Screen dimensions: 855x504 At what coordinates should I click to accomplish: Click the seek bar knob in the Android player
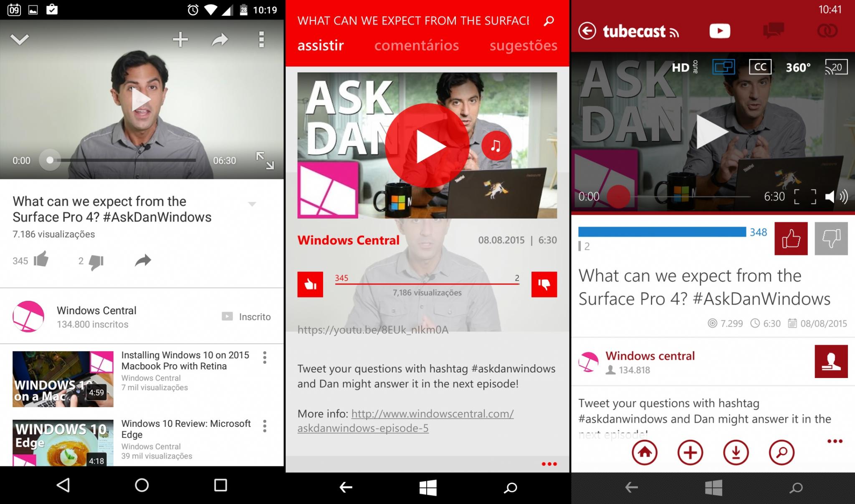pyautogui.click(x=50, y=160)
